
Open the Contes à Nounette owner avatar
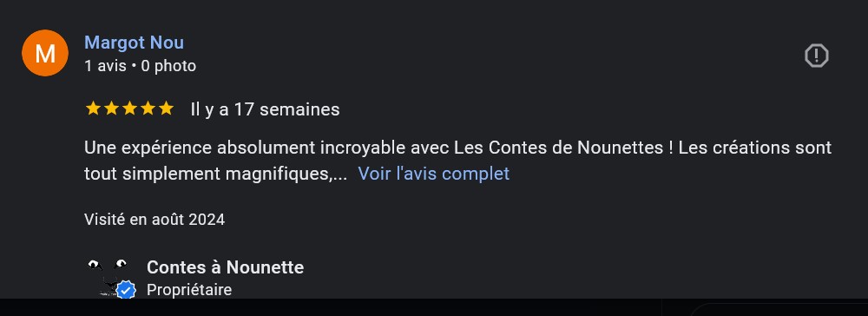(x=108, y=278)
